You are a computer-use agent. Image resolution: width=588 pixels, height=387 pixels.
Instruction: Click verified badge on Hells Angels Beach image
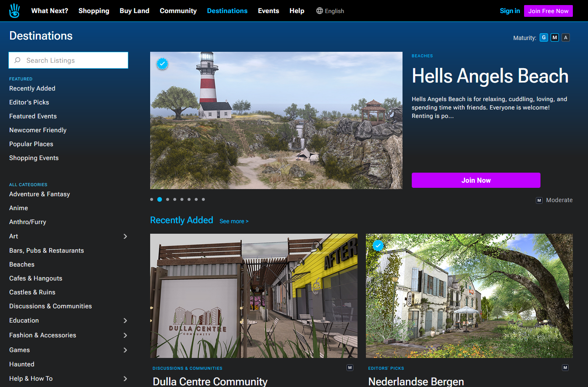[162, 64]
